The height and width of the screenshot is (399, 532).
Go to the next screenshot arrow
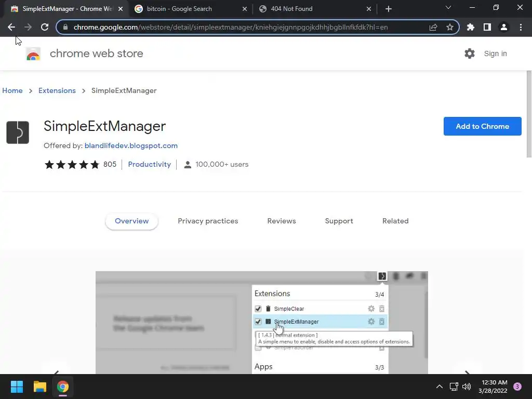point(467,372)
